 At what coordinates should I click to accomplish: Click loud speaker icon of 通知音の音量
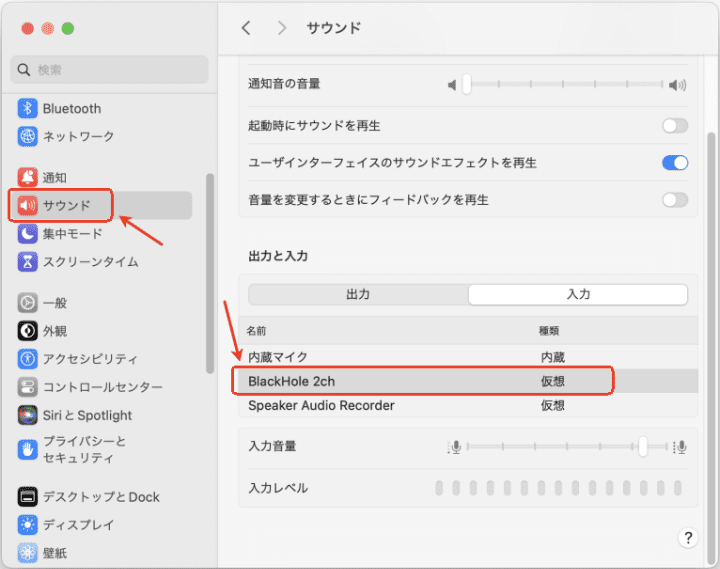pyautogui.click(x=677, y=85)
